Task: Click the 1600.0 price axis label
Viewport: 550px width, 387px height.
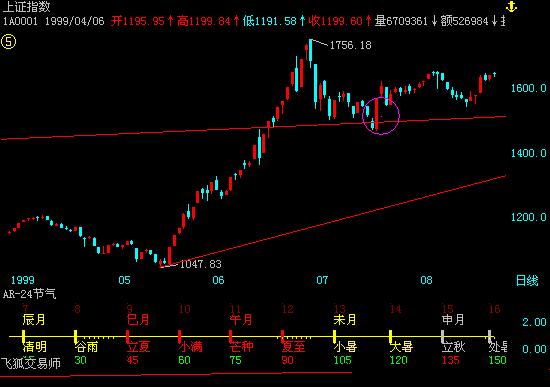Action: coord(529,88)
